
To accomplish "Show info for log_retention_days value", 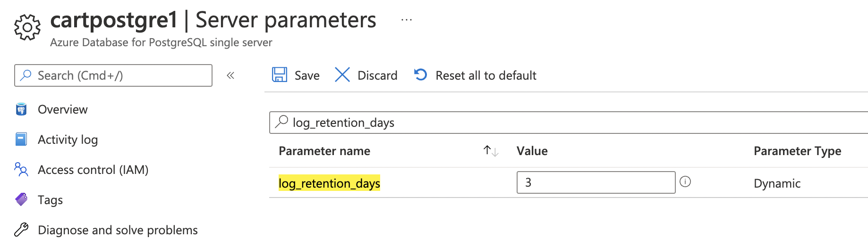I will 685,182.
